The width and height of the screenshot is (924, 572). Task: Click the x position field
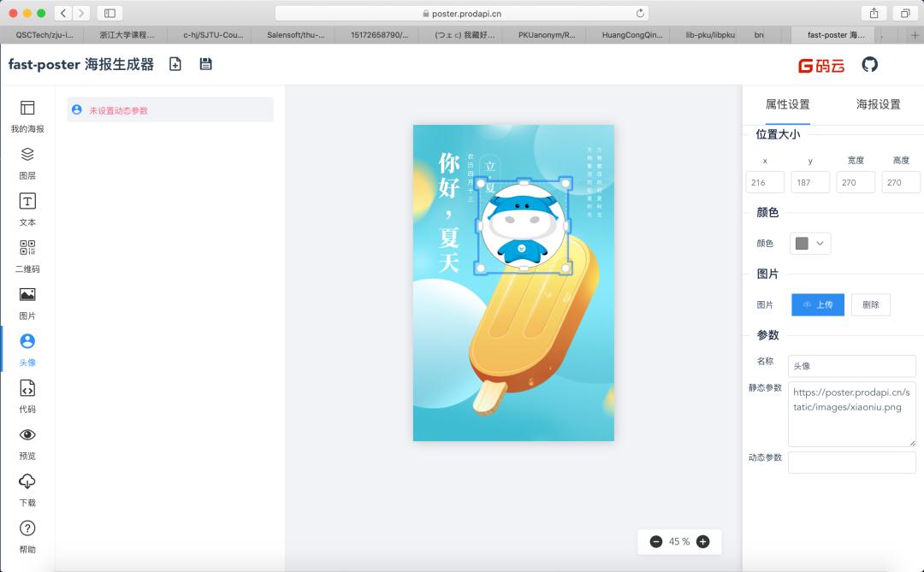(x=764, y=183)
